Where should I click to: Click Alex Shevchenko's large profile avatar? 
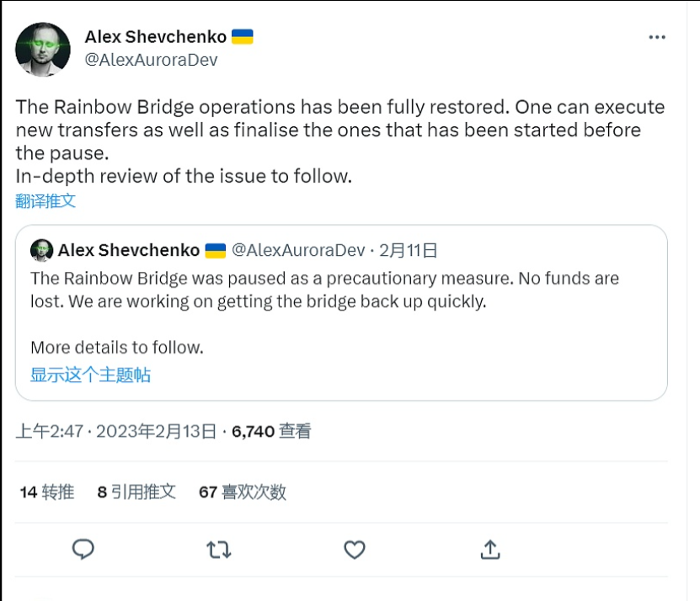point(42,51)
